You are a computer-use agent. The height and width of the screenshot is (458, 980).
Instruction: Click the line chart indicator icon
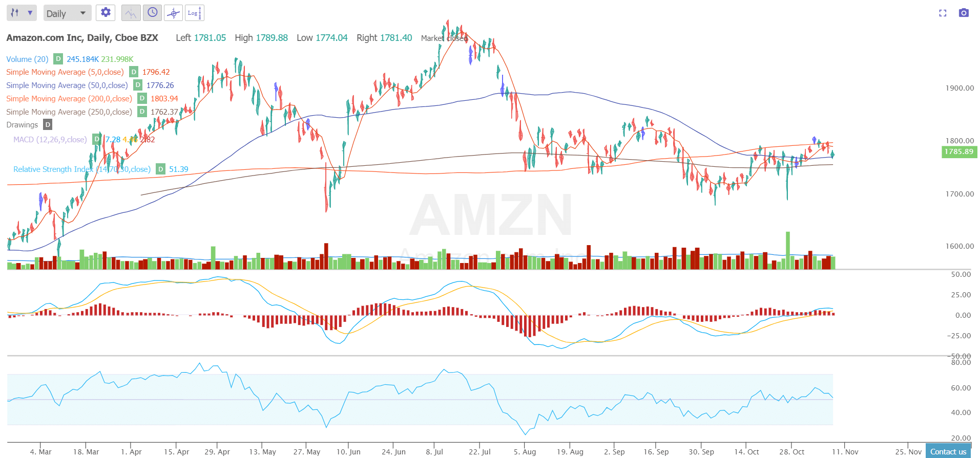coord(131,13)
